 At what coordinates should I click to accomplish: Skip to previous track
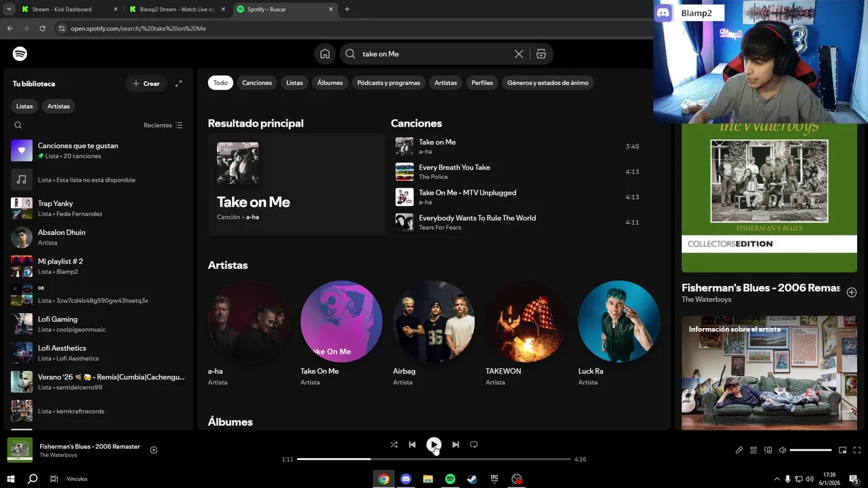pyautogui.click(x=412, y=445)
